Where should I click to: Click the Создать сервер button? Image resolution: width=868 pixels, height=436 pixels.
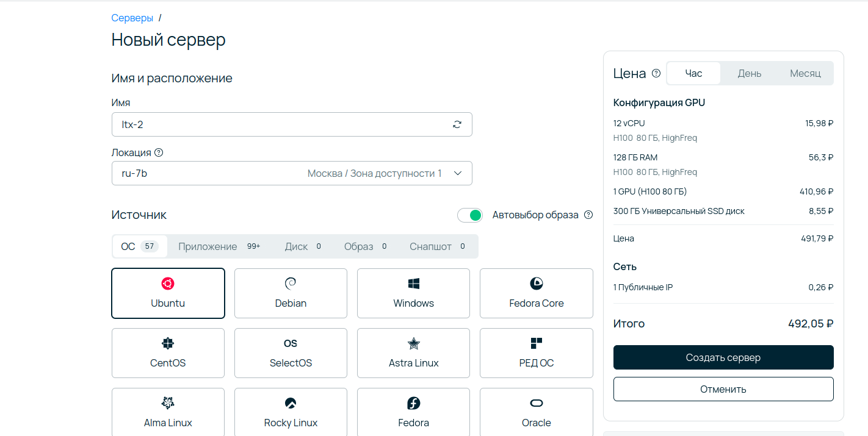(723, 357)
